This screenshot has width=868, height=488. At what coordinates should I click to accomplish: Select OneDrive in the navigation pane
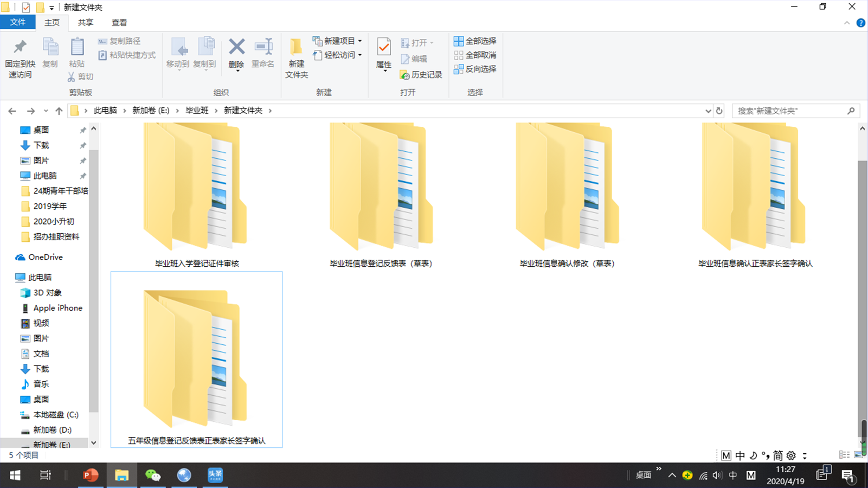point(46,258)
